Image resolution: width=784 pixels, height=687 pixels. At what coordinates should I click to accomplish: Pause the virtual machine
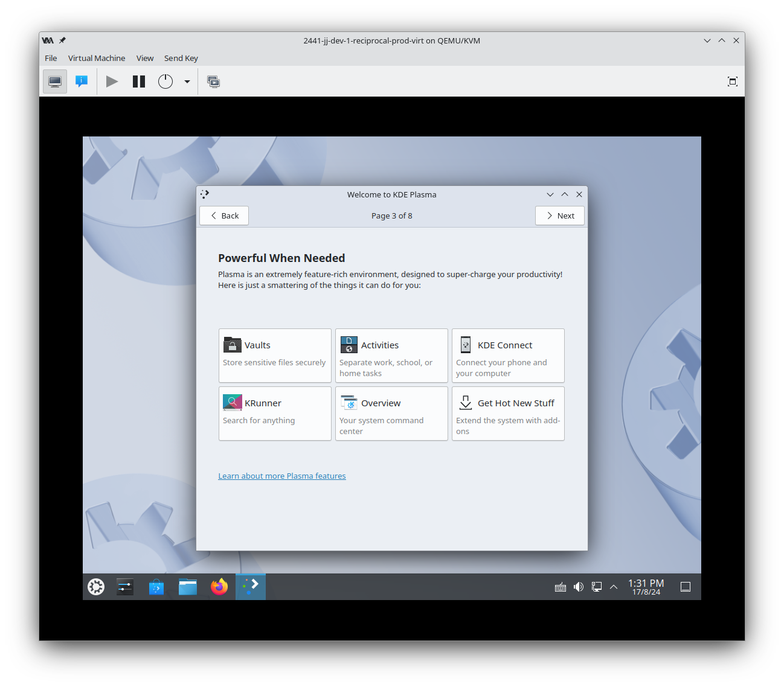point(139,81)
